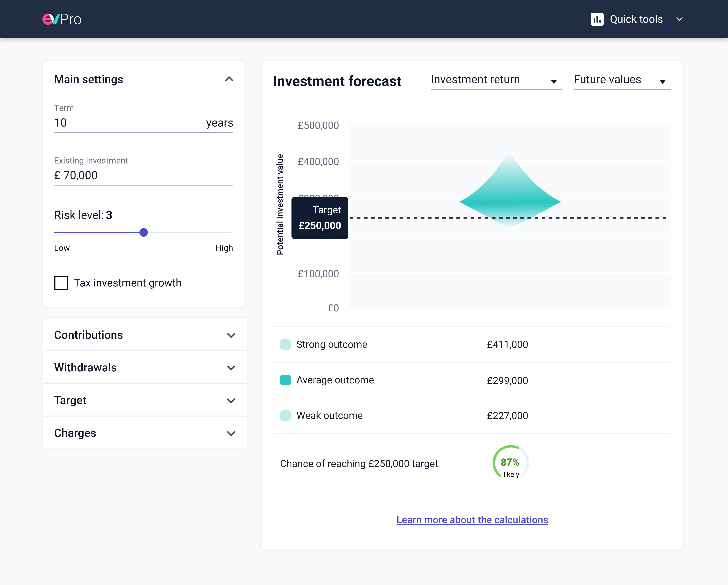
Task: Open the Investment return dropdown
Action: (x=496, y=80)
